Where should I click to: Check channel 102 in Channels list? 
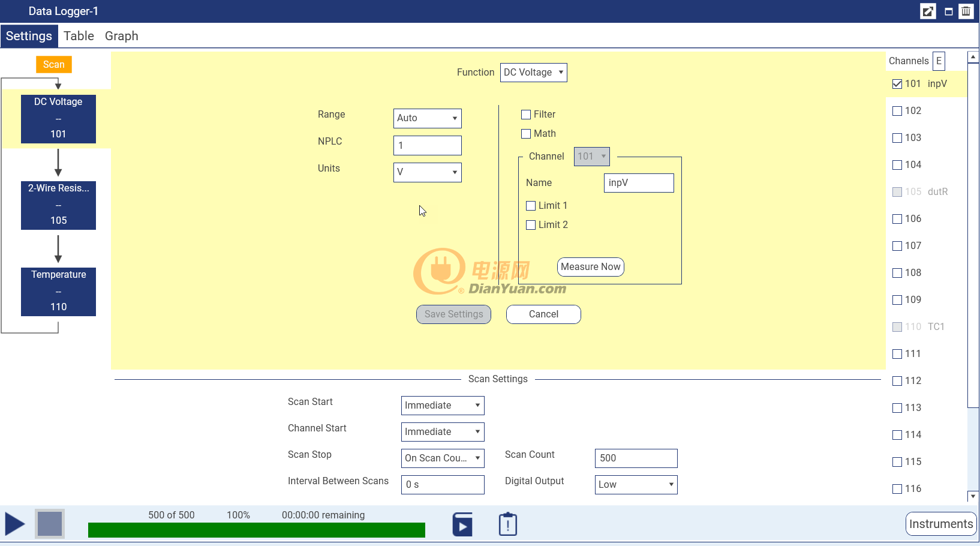click(897, 111)
